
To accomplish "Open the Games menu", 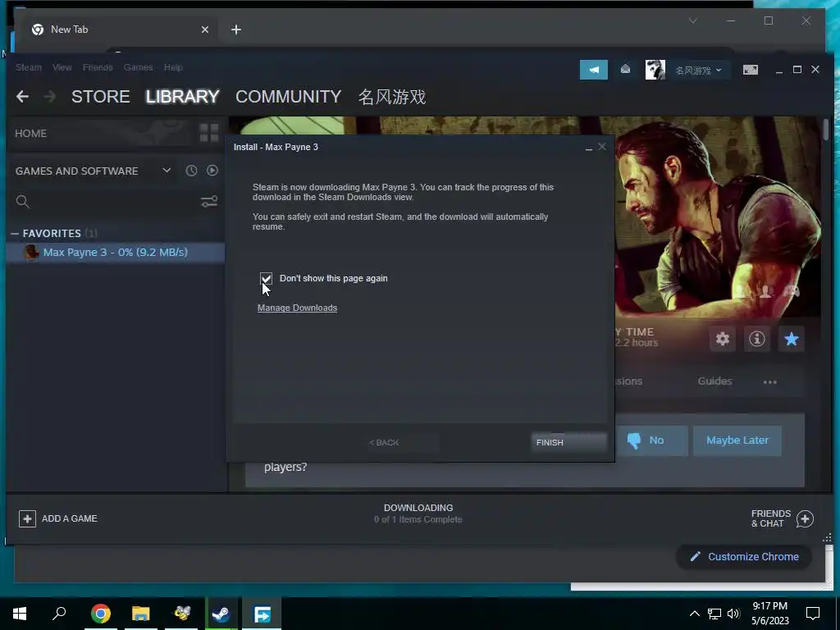I will pyautogui.click(x=138, y=67).
